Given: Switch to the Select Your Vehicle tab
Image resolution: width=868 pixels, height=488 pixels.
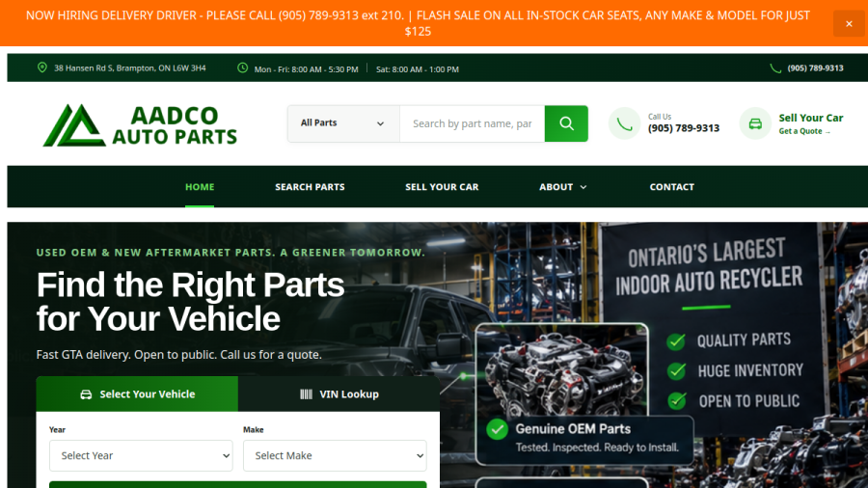Looking at the screenshot, I should click(137, 393).
